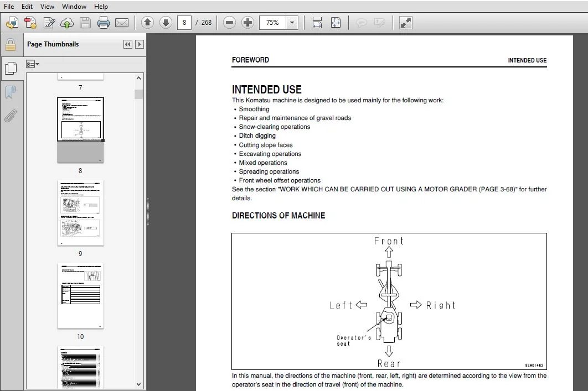The image size is (588, 391).
Task: Select the Page Thumbnails sidebar icon
Action: (11, 68)
